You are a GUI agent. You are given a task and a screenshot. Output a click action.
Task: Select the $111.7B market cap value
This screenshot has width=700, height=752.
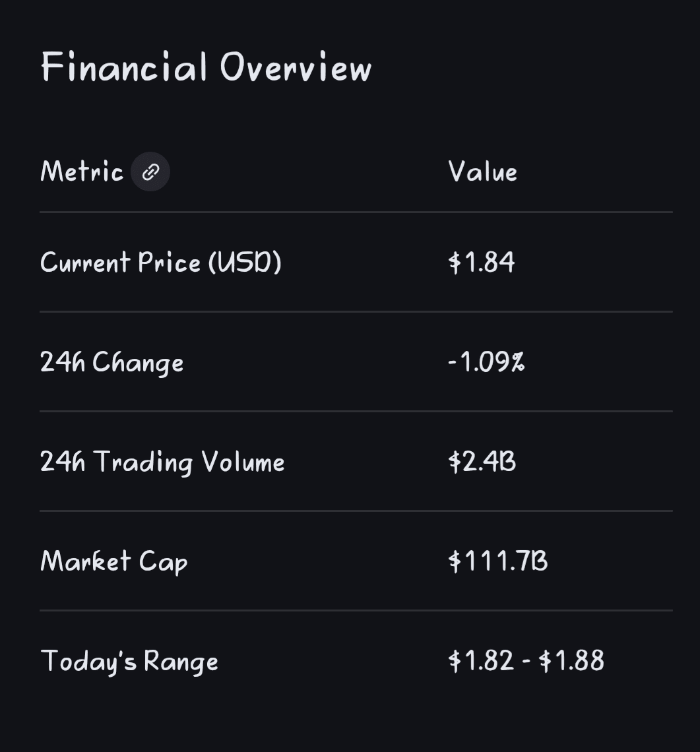click(498, 561)
